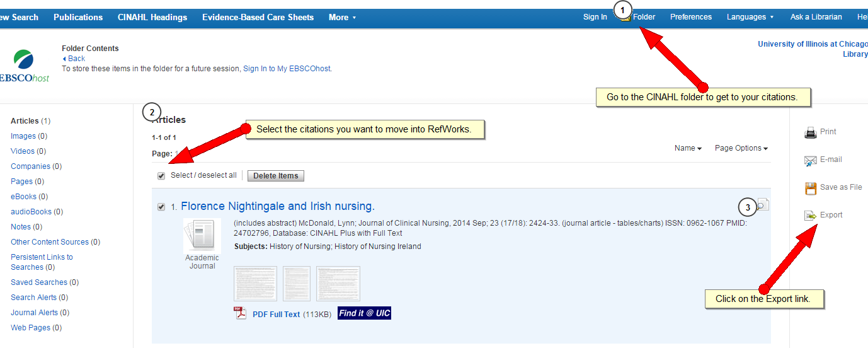Click the Academic Journal document icon
Image resolution: width=868 pixels, height=348 pixels.
tap(202, 236)
